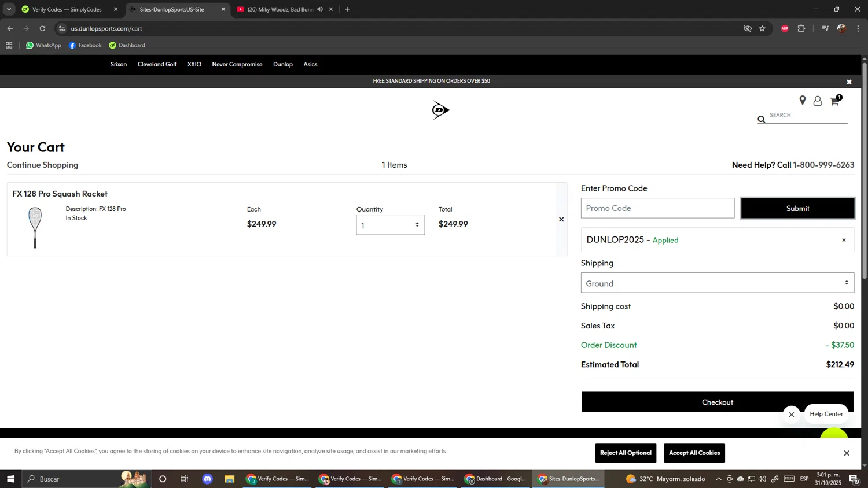Click Continue Shopping link

coord(42,165)
